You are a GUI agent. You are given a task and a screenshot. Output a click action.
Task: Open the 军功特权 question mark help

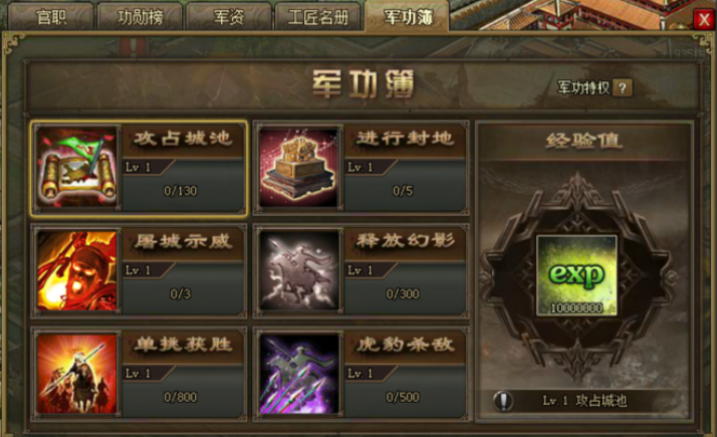pyautogui.click(x=622, y=87)
